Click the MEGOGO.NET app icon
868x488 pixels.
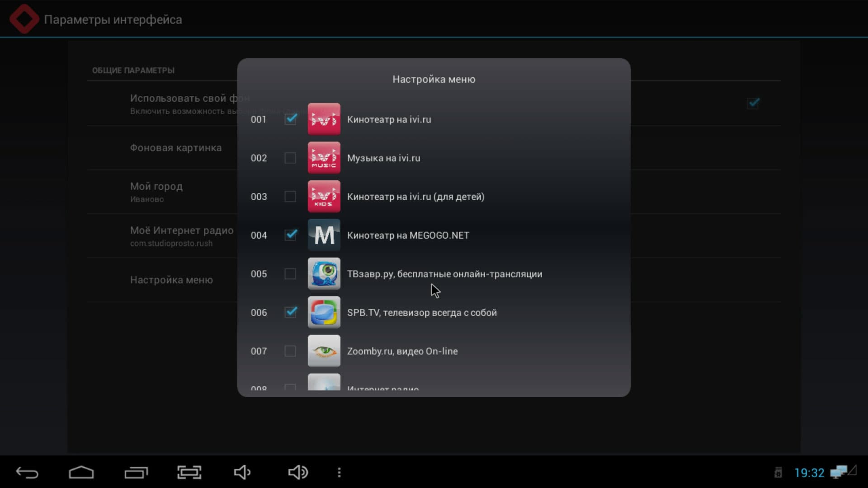[x=324, y=235]
